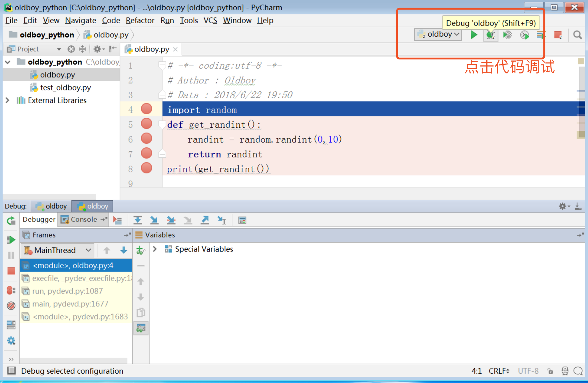588x383 pixels.
Task: Click the Collapse All icon in Project panel
Action: 82,49
